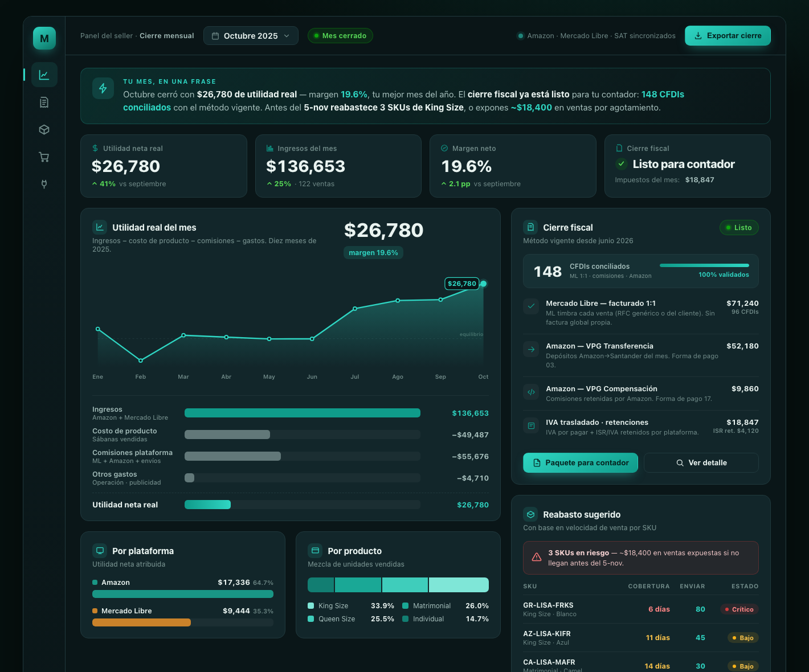Click the COBERTURA column header
Image resolution: width=809 pixels, height=672 pixels.
click(x=649, y=586)
